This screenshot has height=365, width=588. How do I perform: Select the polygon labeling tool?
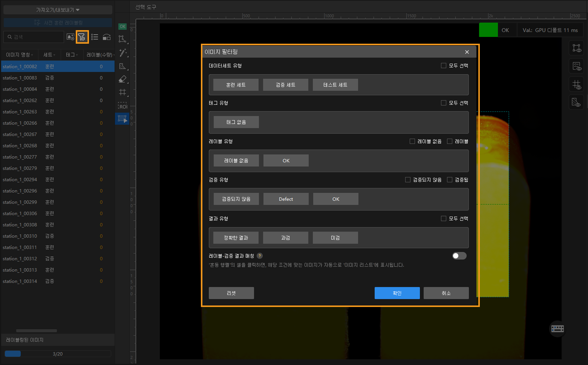coord(122,39)
